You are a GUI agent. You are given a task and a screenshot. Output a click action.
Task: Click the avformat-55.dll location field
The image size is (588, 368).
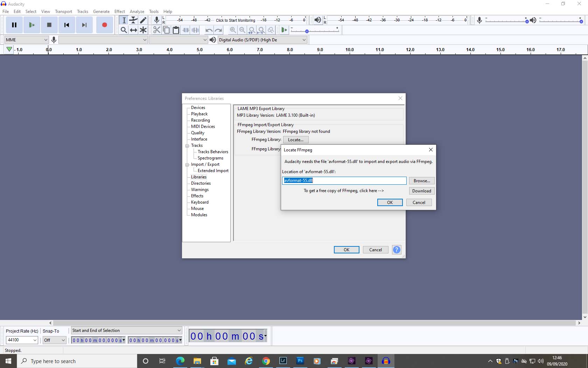click(344, 180)
